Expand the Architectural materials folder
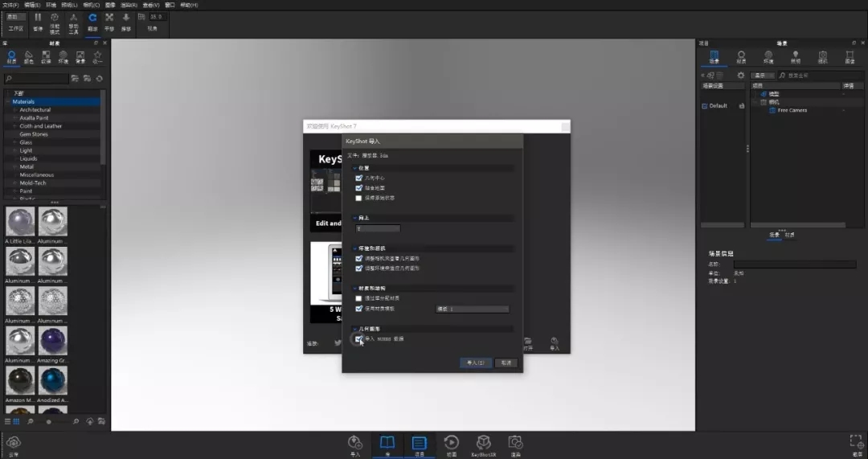The height and width of the screenshot is (459, 868). [15, 109]
